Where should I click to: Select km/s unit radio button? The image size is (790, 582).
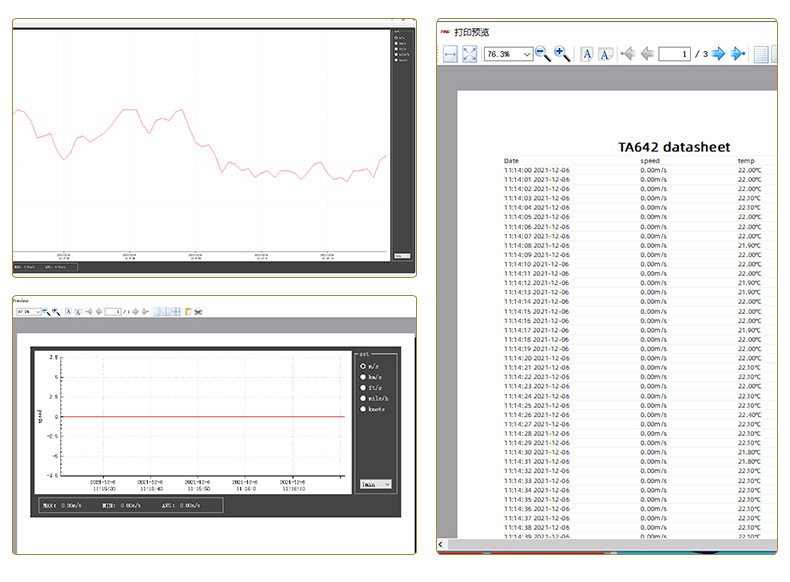(363, 377)
